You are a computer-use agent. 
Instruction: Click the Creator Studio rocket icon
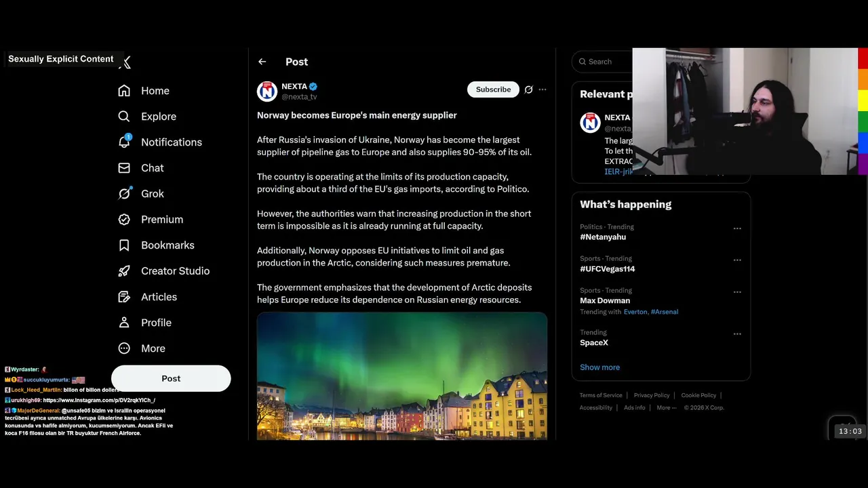coord(124,271)
